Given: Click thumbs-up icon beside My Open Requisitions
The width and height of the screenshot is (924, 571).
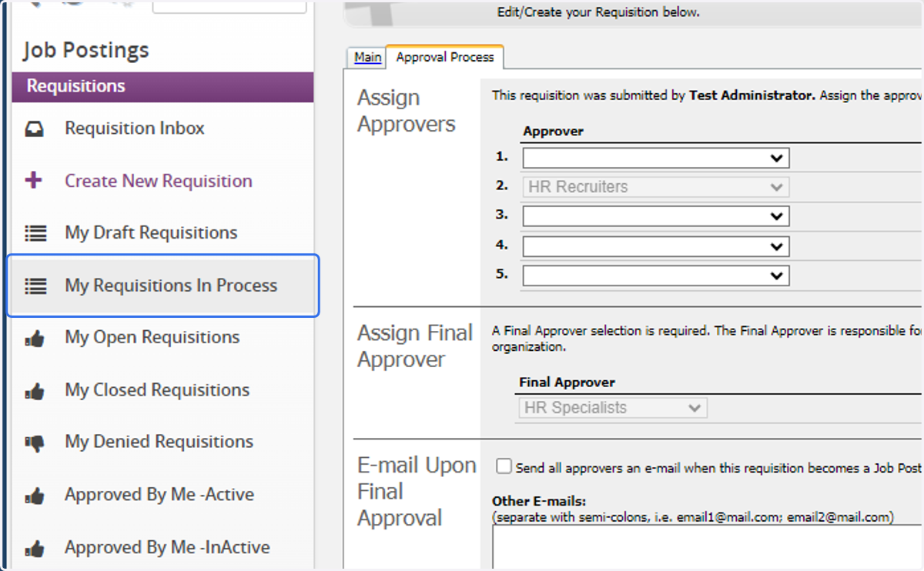Looking at the screenshot, I should coord(35,338).
